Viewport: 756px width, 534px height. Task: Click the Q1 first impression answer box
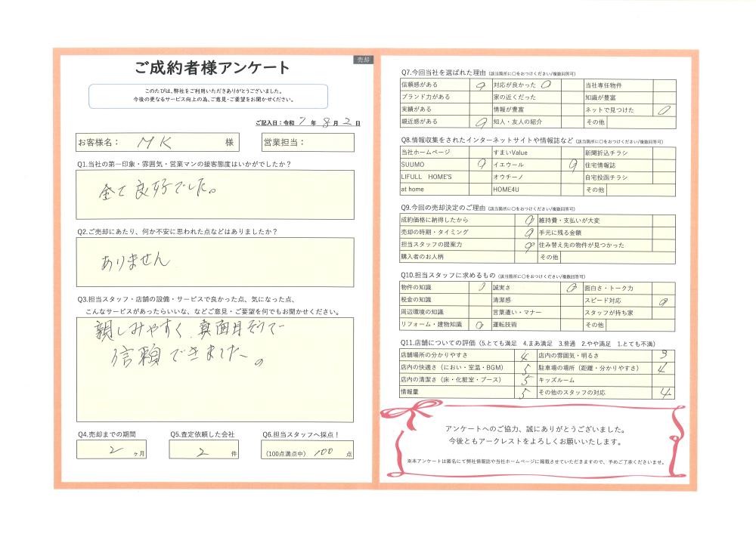click(x=215, y=195)
